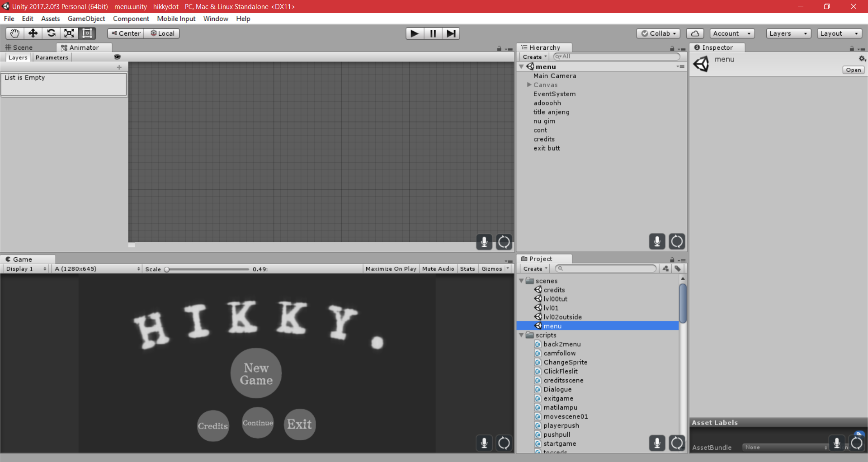Click the Game view Scale slider
Viewport: 868px width, 462px height.
[x=207, y=269]
